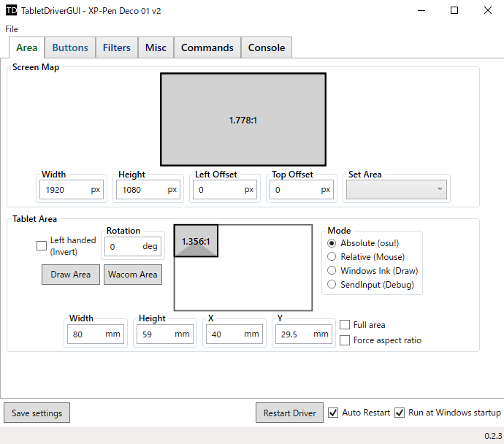This screenshot has width=504, height=444.
Task: Click the Tablet Area Y field
Action: tap(304, 334)
